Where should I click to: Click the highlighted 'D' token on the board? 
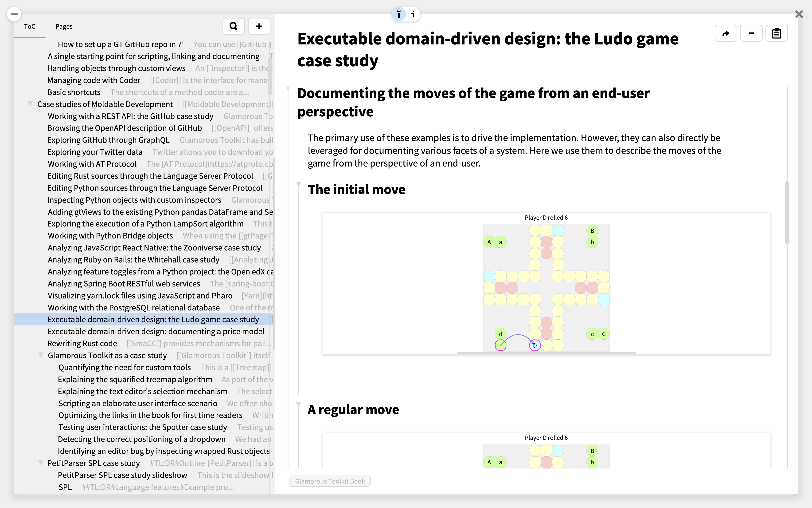click(535, 345)
